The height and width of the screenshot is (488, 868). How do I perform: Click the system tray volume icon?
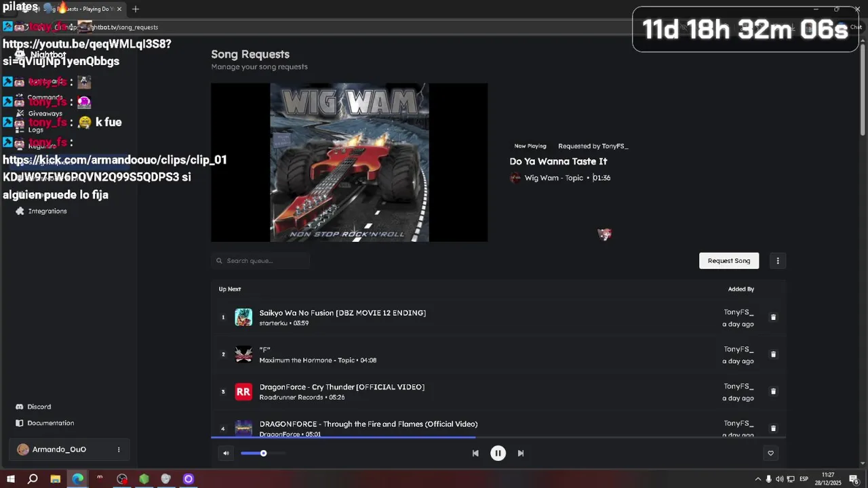[779, 479]
